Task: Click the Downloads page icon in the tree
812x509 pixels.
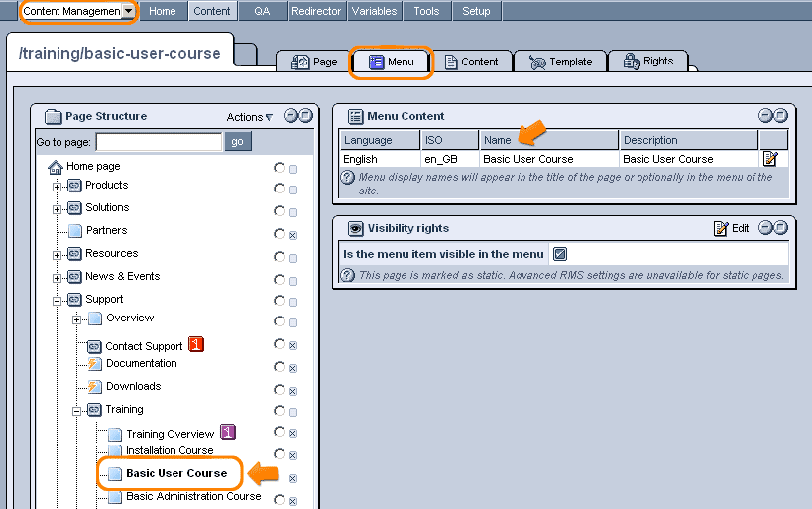Action: pyautogui.click(x=94, y=387)
